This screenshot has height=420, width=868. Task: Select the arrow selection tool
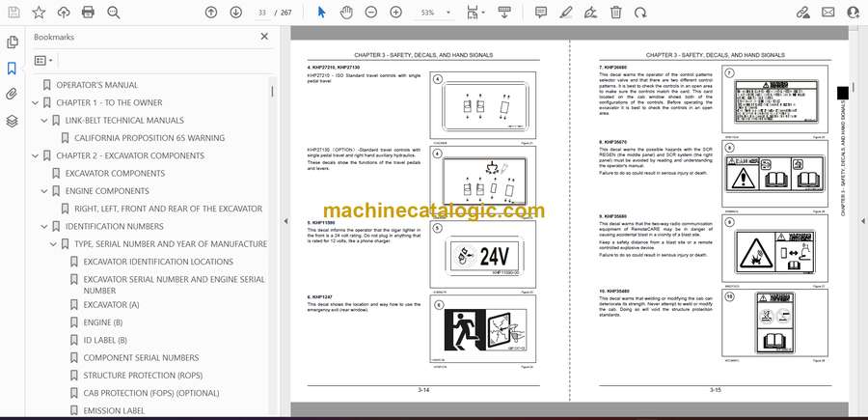[321, 13]
